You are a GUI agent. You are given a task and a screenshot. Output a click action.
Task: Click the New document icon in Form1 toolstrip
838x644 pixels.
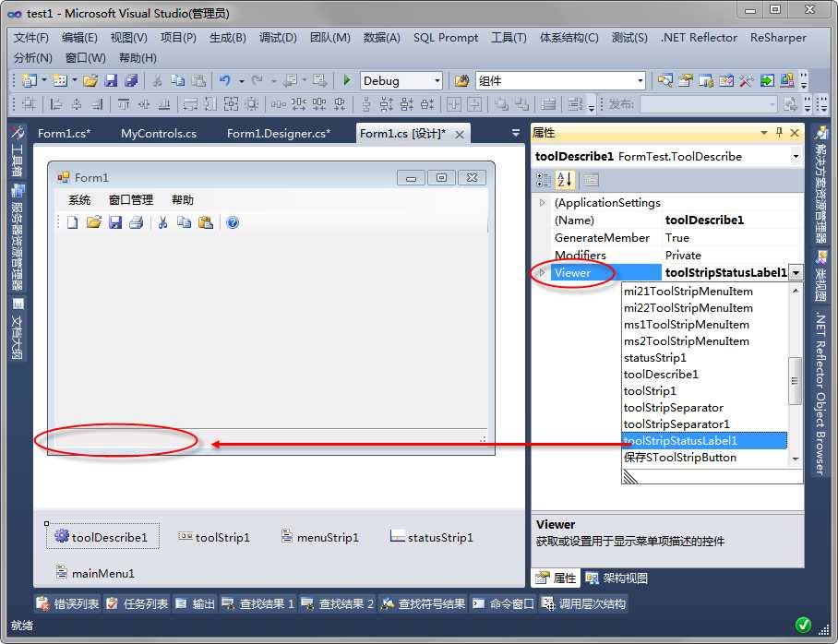coord(72,222)
